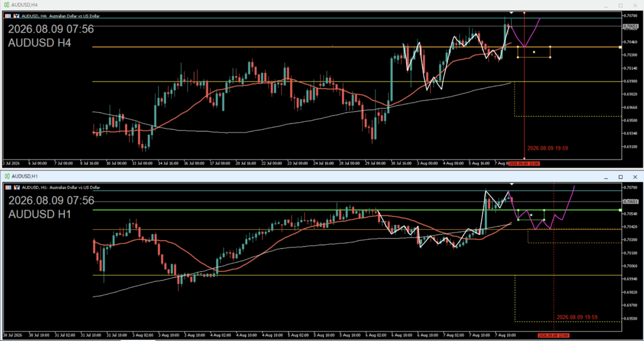Click price level 0.70460 on H4 scale
The width and height of the screenshot is (644, 341).
click(x=631, y=42)
